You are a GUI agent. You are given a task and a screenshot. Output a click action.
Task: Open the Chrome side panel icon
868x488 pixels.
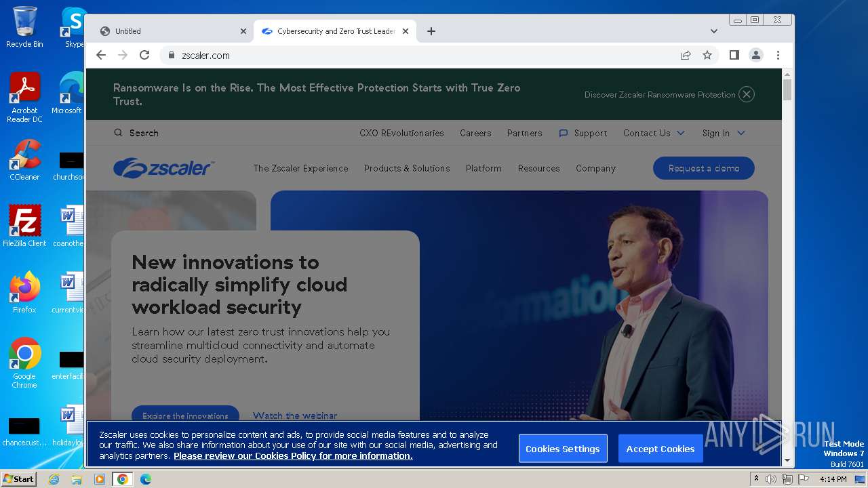[734, 55]
